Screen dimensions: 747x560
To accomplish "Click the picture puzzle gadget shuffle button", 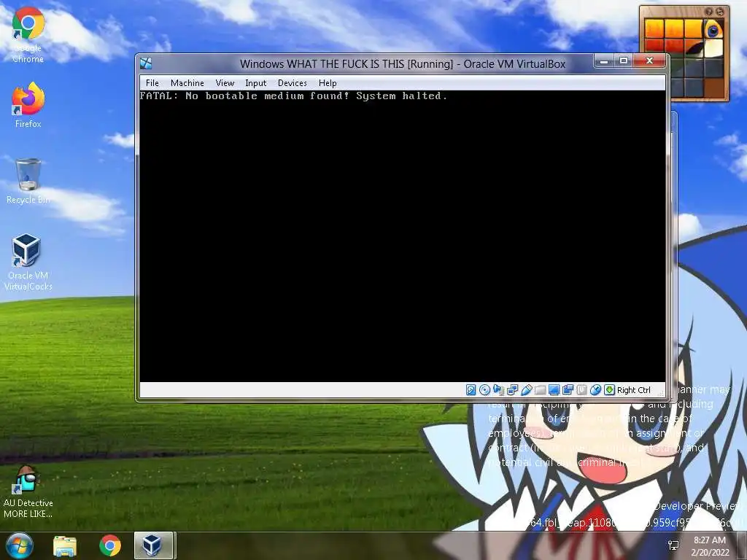I will click(720, 12).
